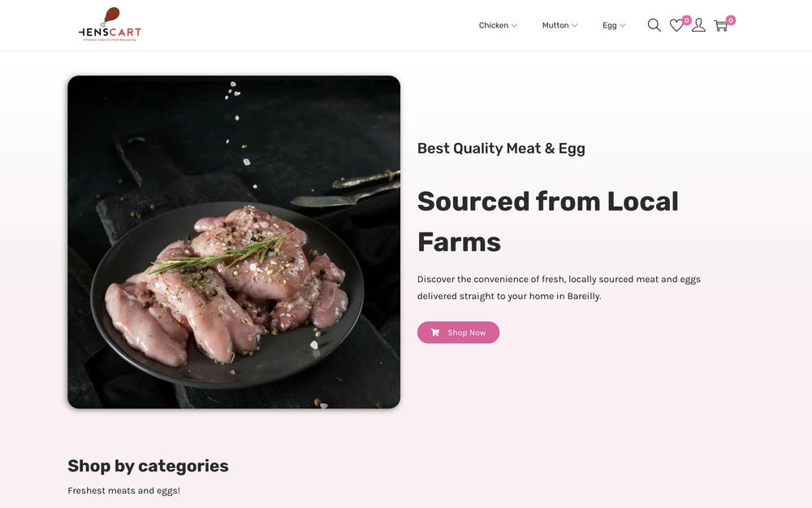Select the Mutton menu label
The image size is (812, 508).
click(x=555, y=25)
